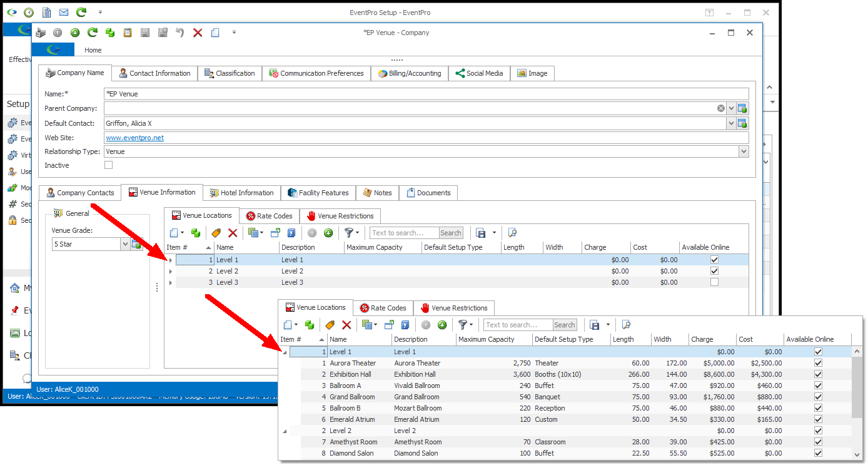This screenshot has width=868, height=465.
Task: Open the www.eventpro.net web site link
Action: [x=134, y=138]
